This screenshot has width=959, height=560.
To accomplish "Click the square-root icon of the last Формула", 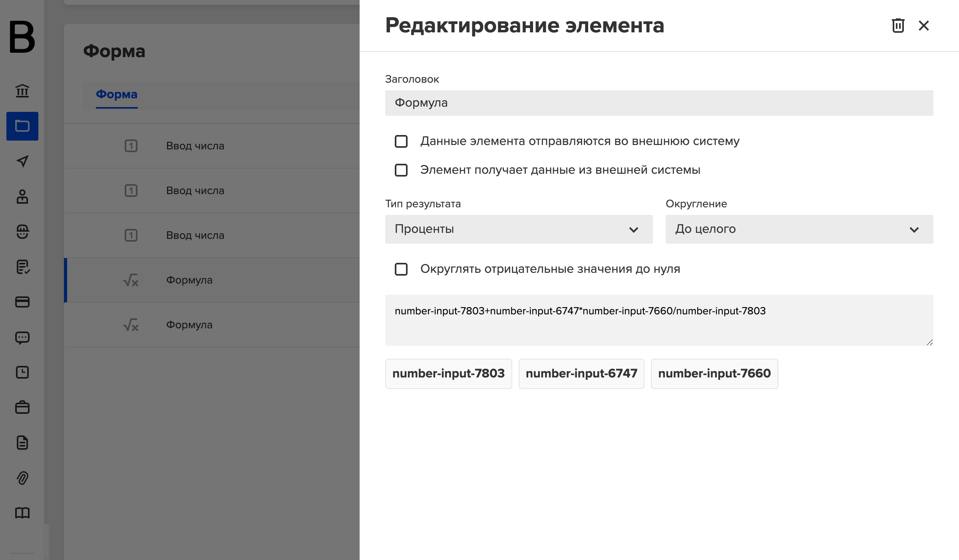I will (x=131, y=325).
